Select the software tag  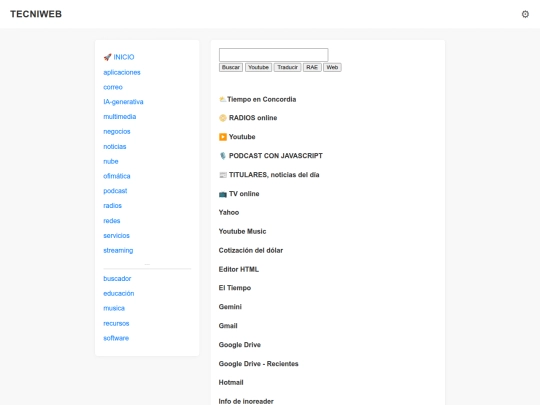(x=116, y=338)
